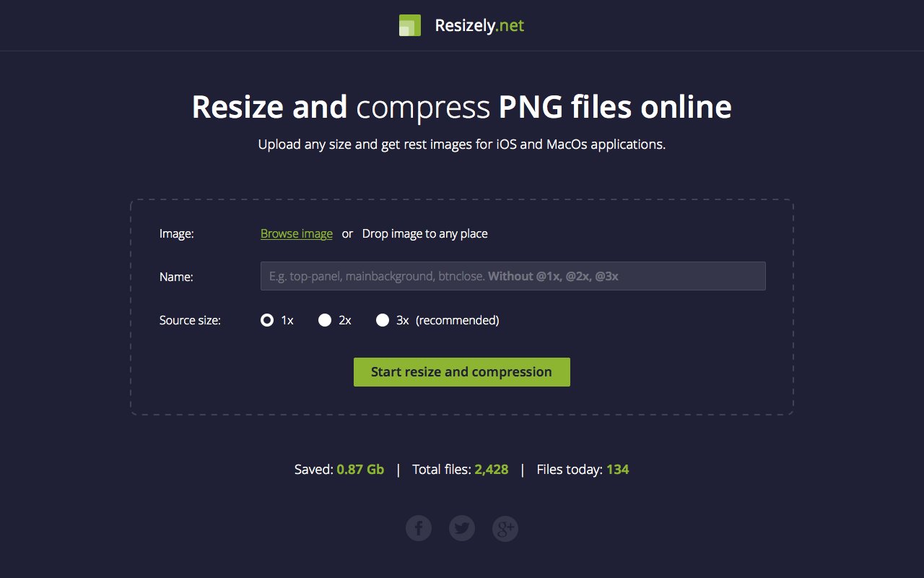Image resolution: width=924 pixels, height=578 pixels.
Task: Select the green square logo next to Resizely
Action: (x=409, y=25)
